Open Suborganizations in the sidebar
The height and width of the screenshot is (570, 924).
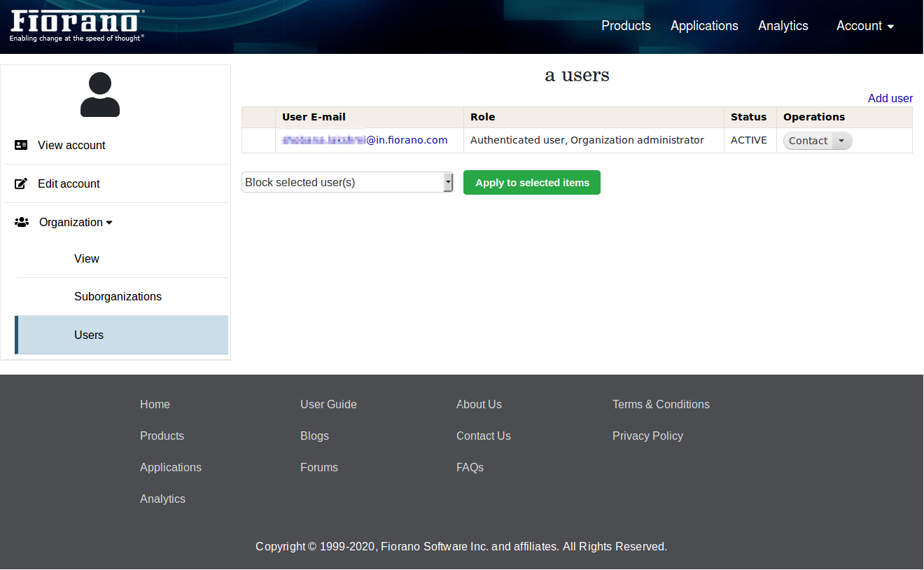point(118,296)
